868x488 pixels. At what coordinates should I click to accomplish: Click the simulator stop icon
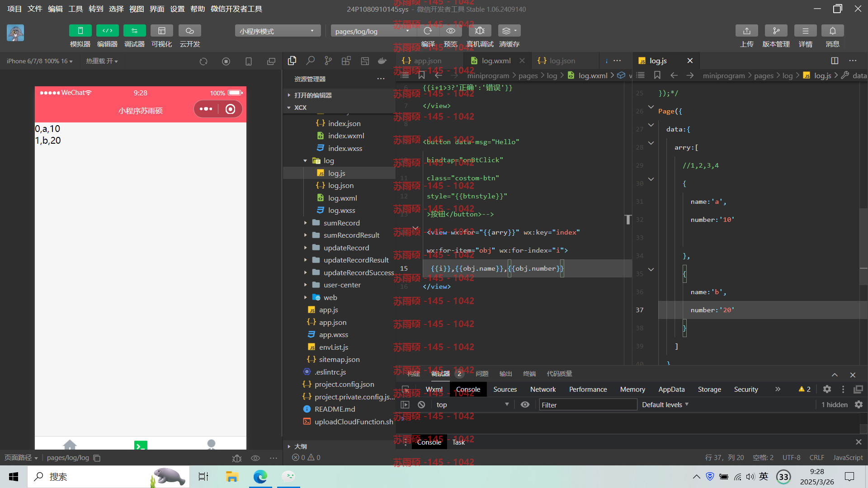click(226, 61)
